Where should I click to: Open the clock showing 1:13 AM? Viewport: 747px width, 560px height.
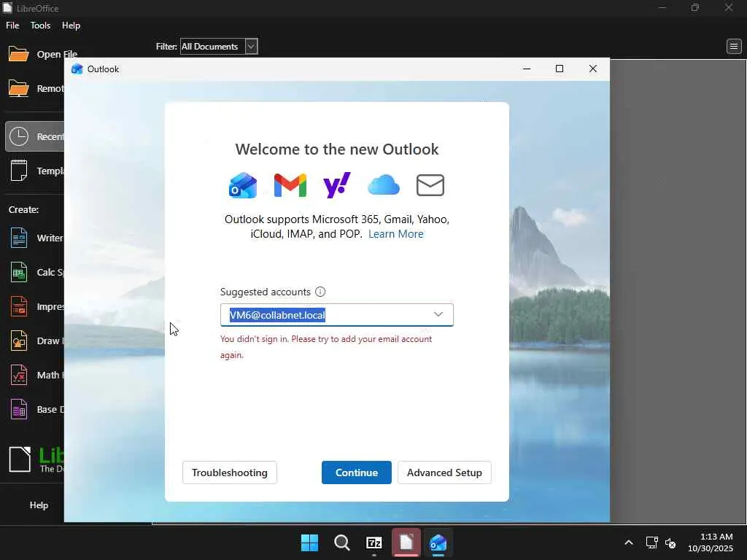pos(711,542)
